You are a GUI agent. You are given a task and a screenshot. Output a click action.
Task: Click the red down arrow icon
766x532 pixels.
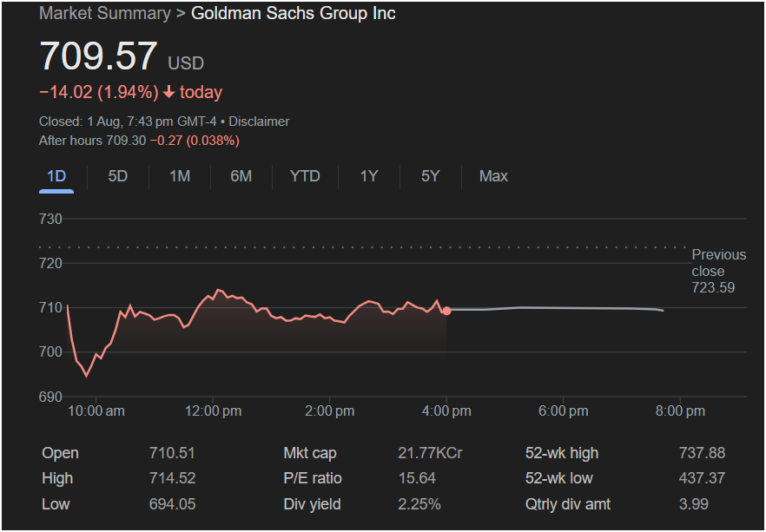pos(168,92)
